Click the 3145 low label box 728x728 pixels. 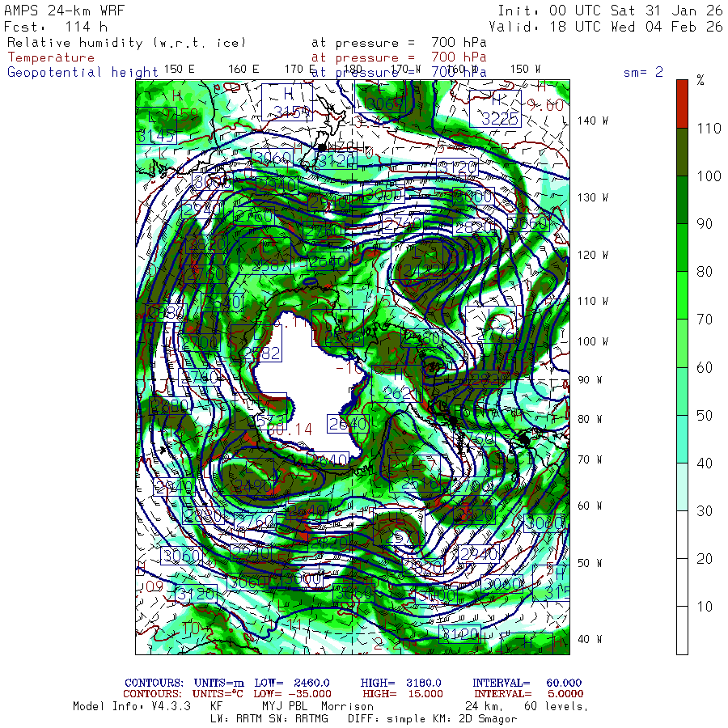tap(157, 126)
